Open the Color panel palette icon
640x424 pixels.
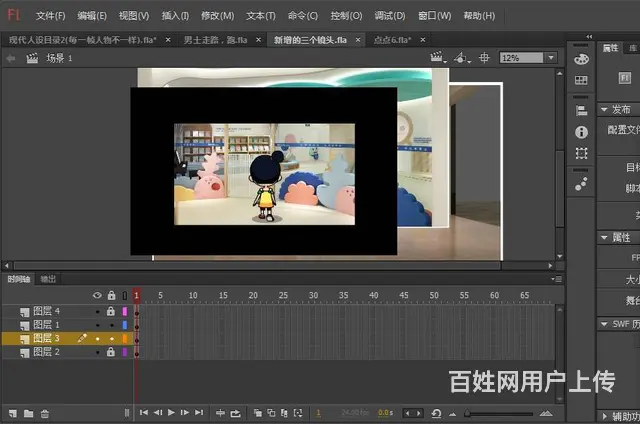581,59
